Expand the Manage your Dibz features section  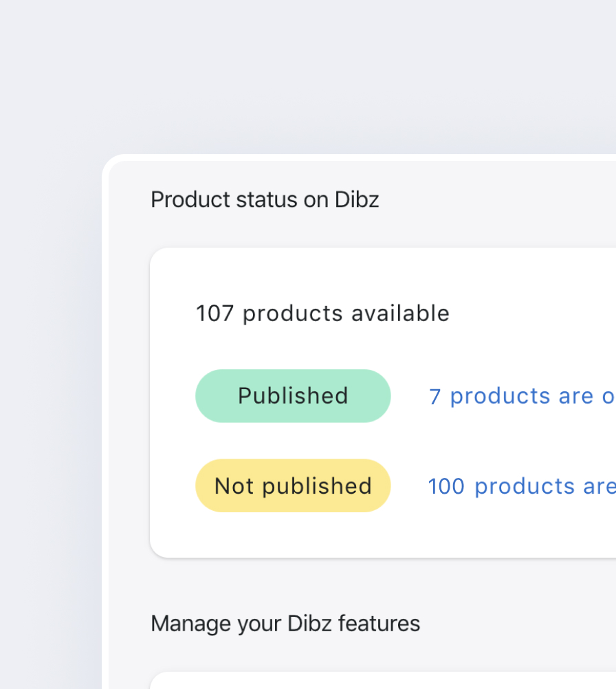click(285, 623)
